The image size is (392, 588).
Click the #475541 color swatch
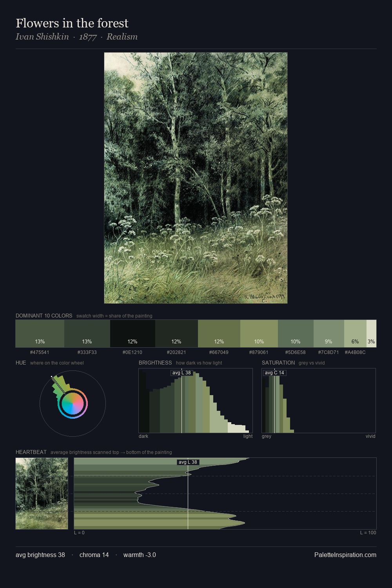pyautogui.click(x=40, y=334)
